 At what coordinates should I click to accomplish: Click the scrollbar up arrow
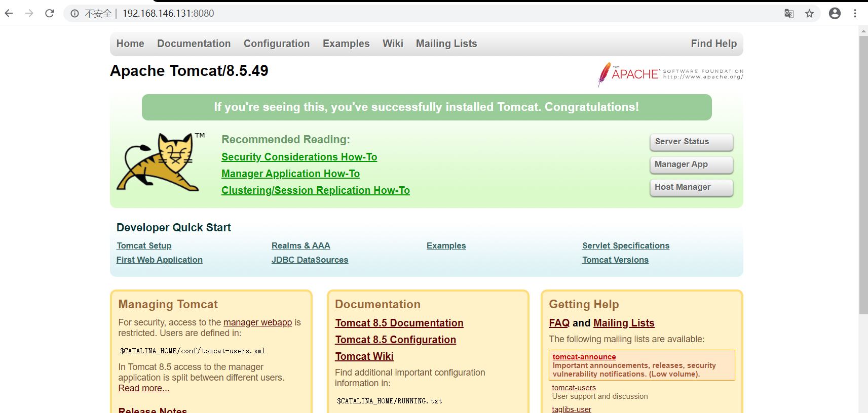coord(863,31)
